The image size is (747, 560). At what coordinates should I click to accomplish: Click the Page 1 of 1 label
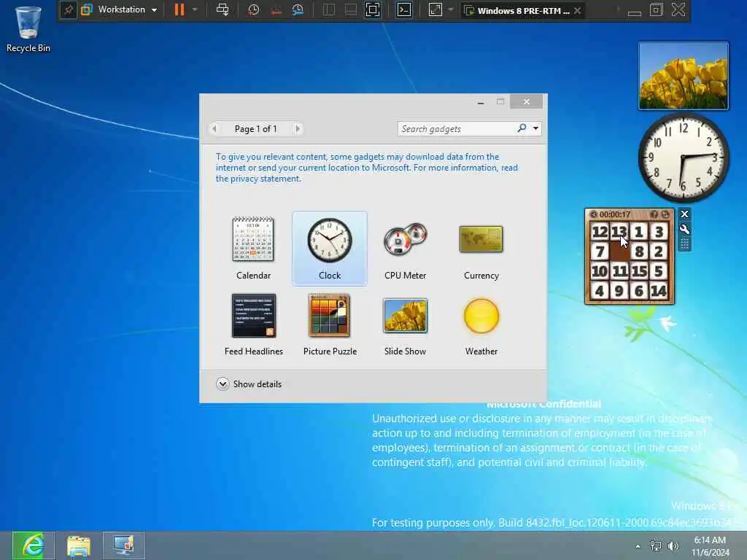point(255,128)
